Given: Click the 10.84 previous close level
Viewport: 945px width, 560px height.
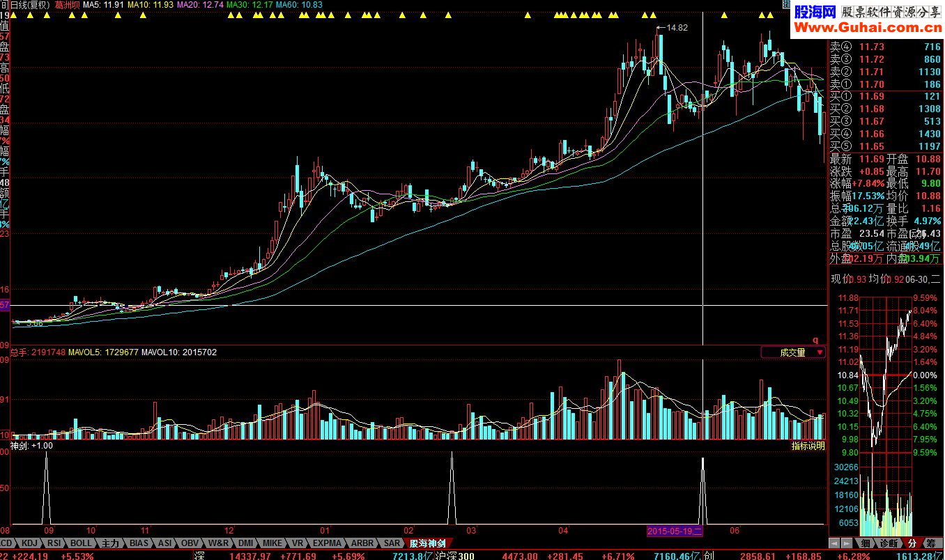Looking at the screenshot, I should [x=848, y=375].
